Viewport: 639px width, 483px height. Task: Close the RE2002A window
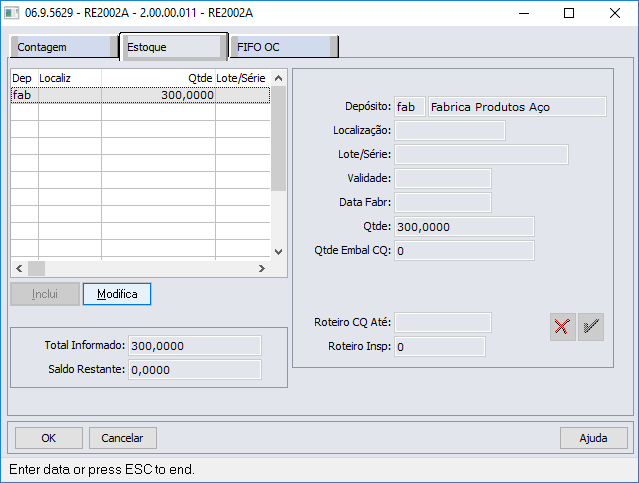pyautogui.click(x=615, y=13)
